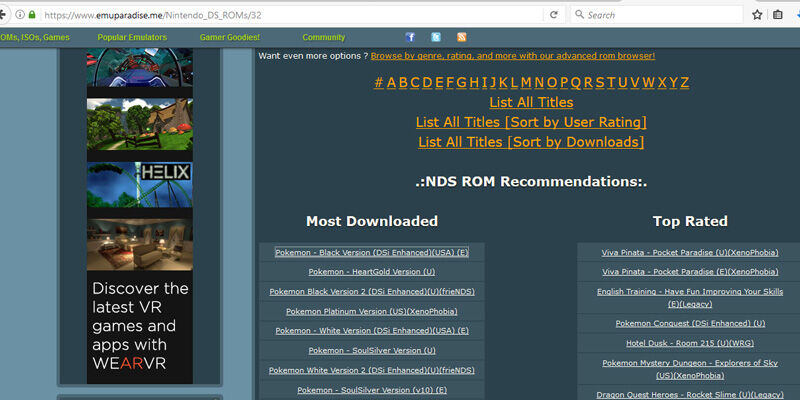
Task: Open Pokemon - HeartGold Version (U) link
Action: pyautogui.click(x=372, y=272)
